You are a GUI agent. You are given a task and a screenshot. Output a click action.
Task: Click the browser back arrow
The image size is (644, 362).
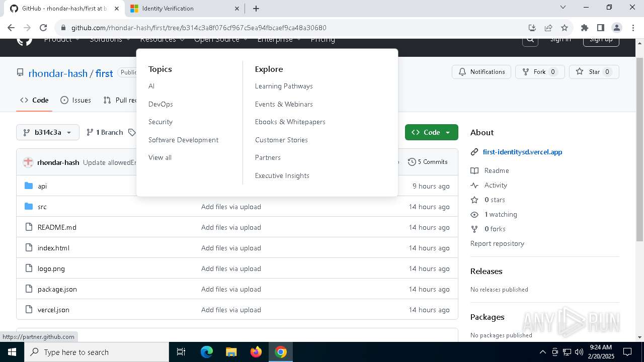point(11,28)
